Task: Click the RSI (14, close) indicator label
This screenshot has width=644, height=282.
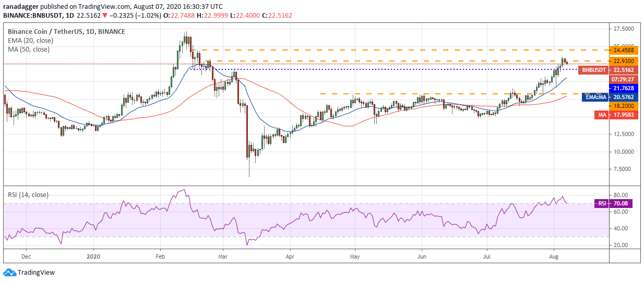Action: (x=28, y=195)
